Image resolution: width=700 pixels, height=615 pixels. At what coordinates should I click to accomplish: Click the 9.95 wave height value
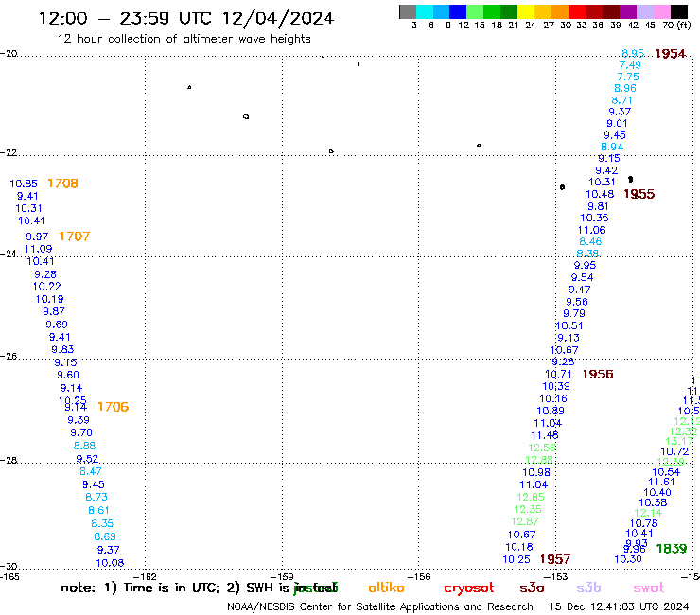pyautogui.click(x=585, y=265)
